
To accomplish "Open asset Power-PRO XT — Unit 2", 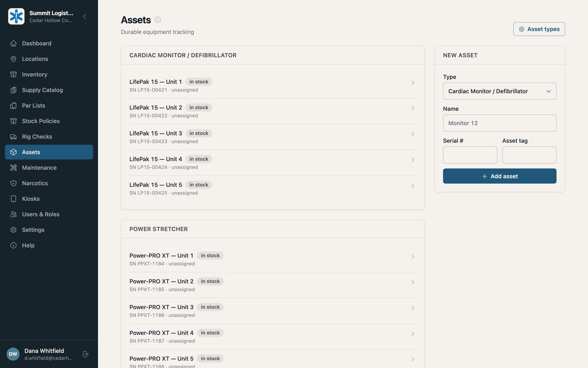I will (273, 285).
